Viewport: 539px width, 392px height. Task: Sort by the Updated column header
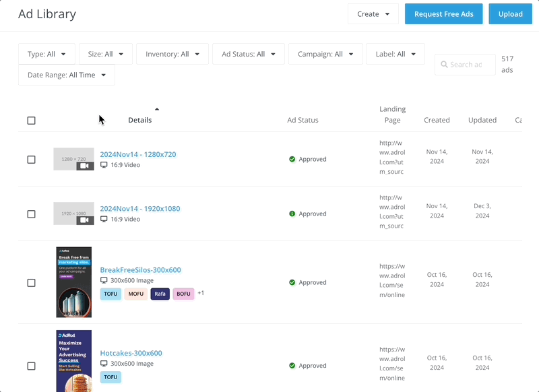pos(482,120)
